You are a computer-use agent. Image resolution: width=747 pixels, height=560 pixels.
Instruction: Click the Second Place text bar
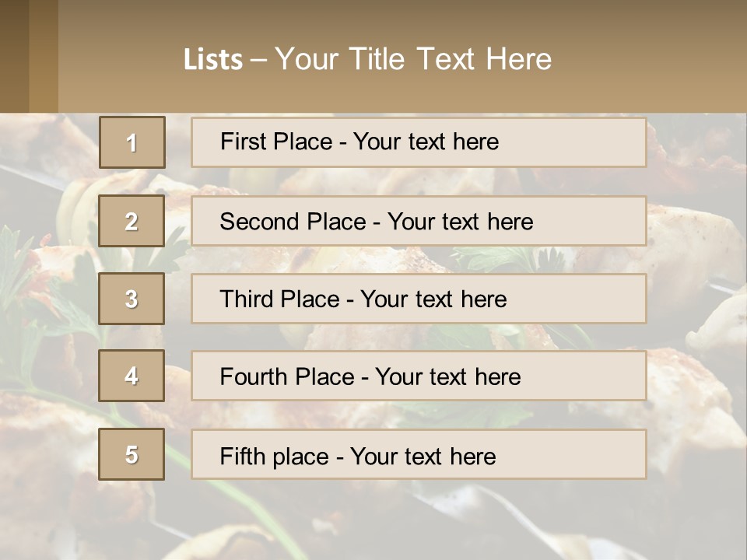point(419,221)
